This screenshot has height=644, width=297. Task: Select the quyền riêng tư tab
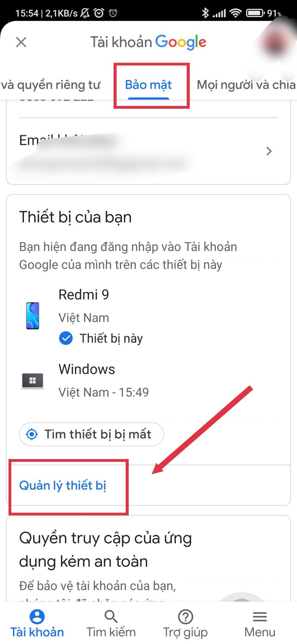pyautogui.click(x=50, y=85)
